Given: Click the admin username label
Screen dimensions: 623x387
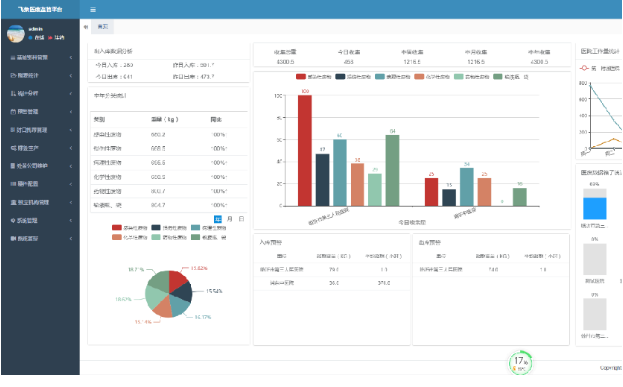Looking at the screenshot, I should (x=35, y=29).
